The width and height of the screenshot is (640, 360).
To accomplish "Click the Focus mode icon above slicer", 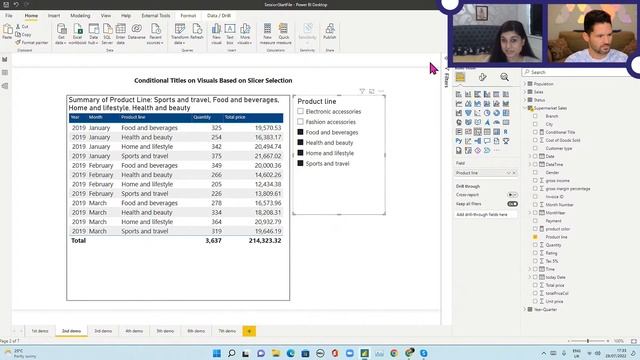I will pyautogui.click(x=371, y=91).
